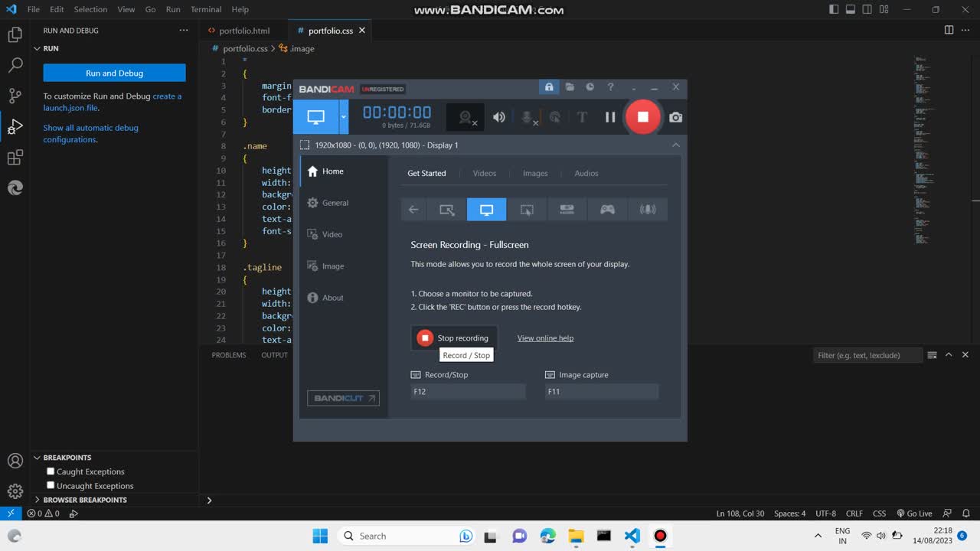
Task: Switch to the Images tab
Action: (x=535, y=173)
